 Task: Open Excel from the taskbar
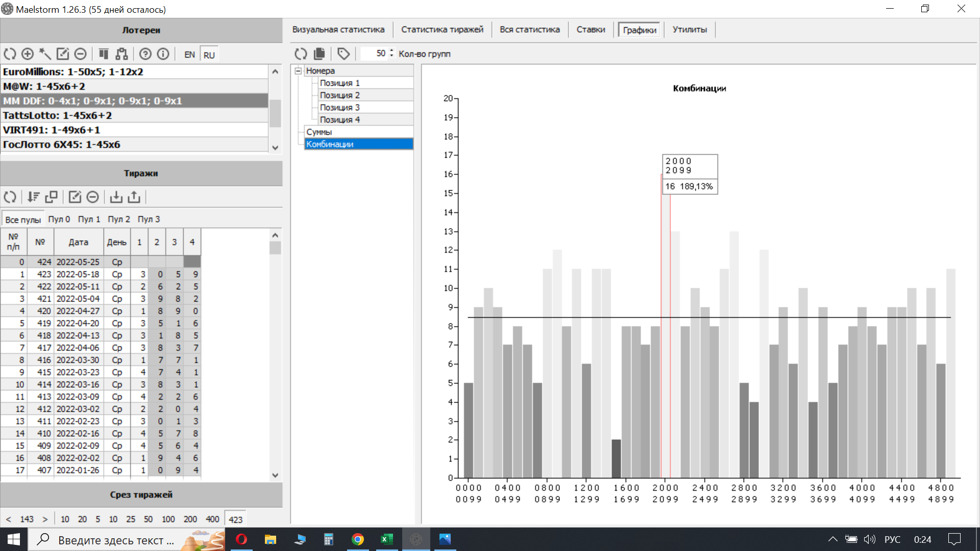point(387,539)
